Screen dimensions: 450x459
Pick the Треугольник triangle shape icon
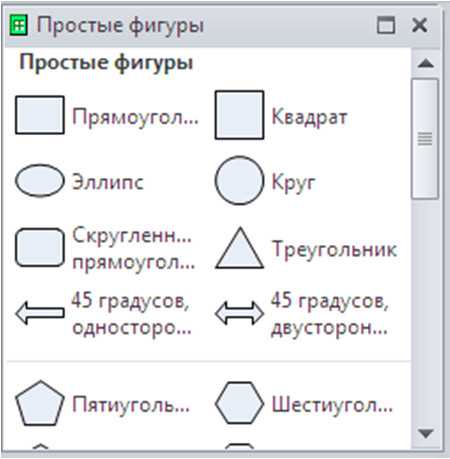pos(239,248)
